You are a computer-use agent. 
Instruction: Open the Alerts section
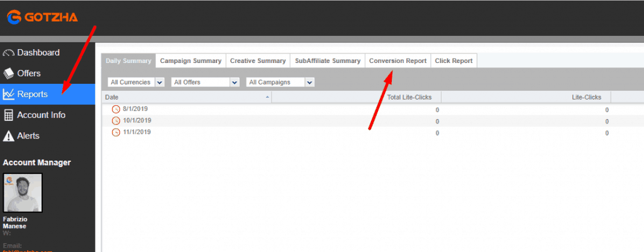48,136
